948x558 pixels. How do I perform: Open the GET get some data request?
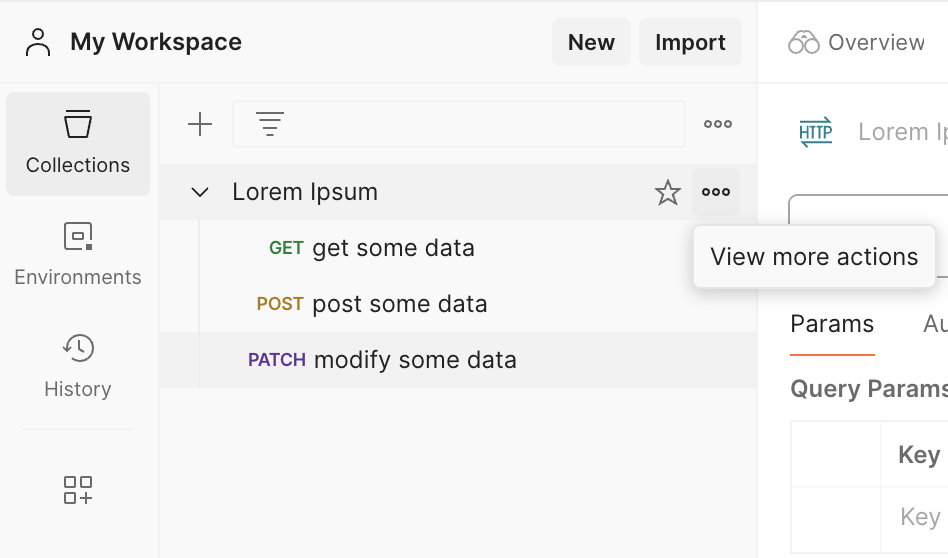coord(393,248)
